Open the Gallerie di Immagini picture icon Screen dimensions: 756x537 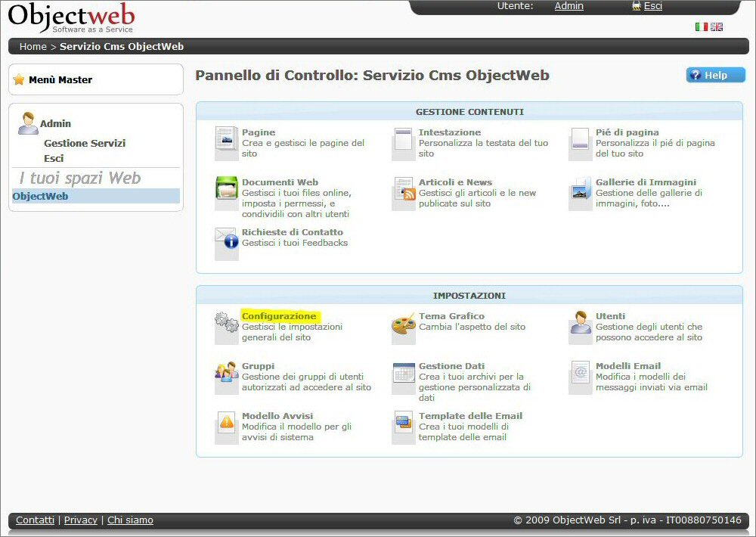tap(581, 191)
